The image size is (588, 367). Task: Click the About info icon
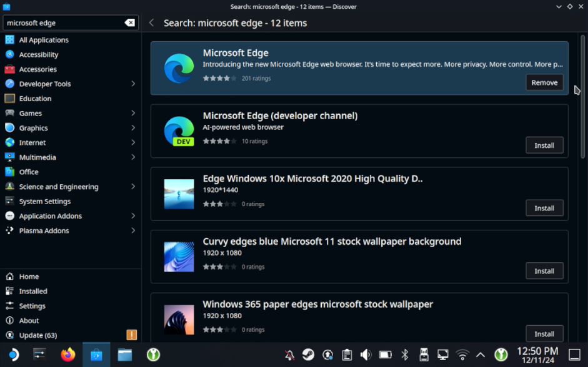10,320
